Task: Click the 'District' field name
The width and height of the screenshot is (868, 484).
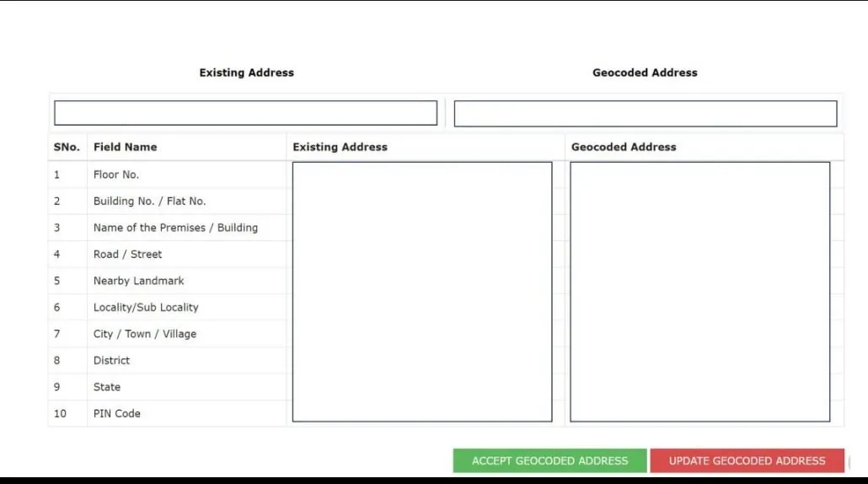Action: pyautogui.click(x=111, y=361)
